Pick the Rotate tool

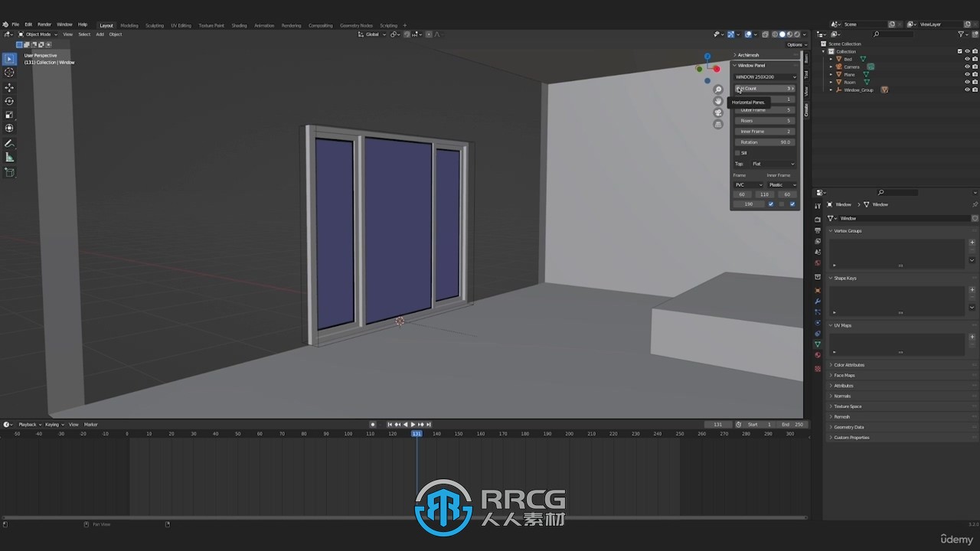pyautogui.click(x=9, y=101)
